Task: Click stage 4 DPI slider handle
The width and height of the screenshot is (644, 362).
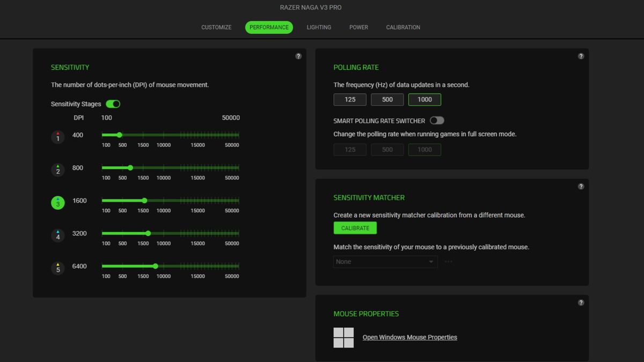Action: [x=148, y=233]
